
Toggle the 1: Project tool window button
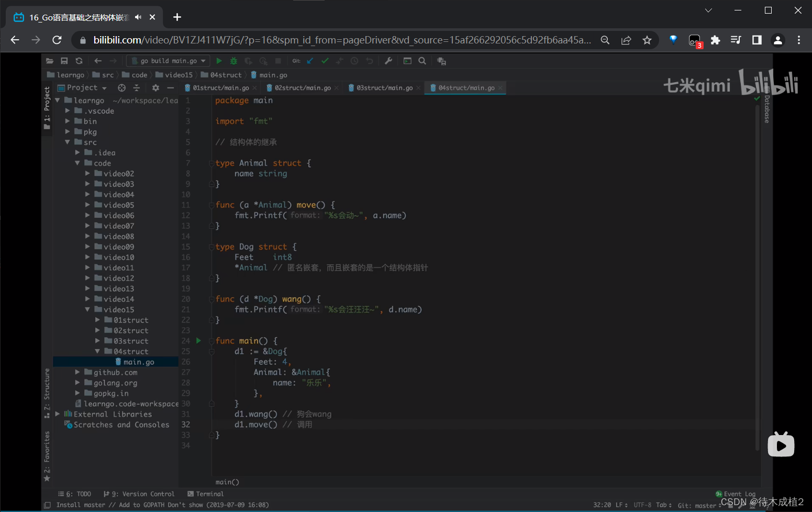pyautogui.click(x=47, y=108)
